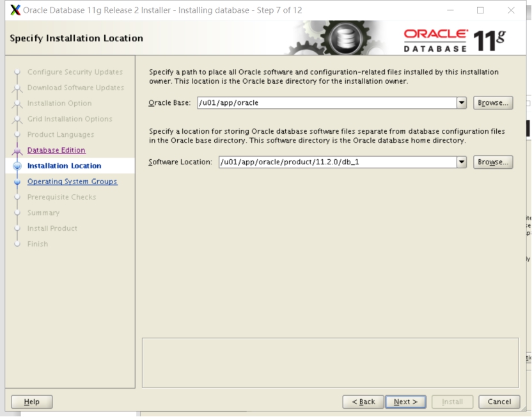
Task: Click the Operating System Groups step bullet
Action: (17, 182)
